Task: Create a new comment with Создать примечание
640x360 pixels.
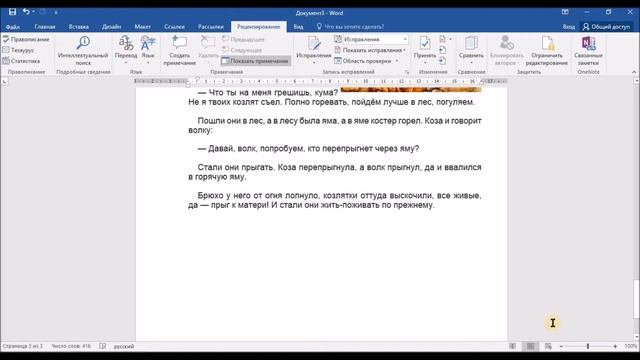Action: pos(180,51)
